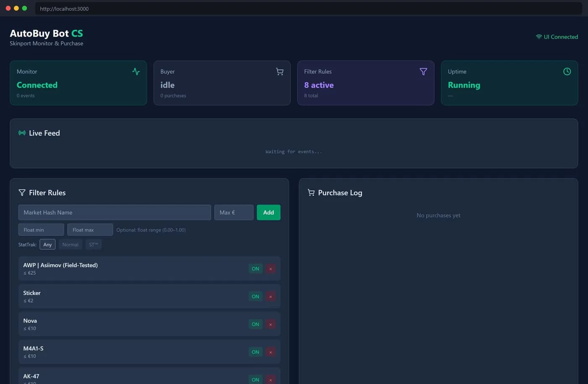The height and width of the screenshot is (384, 588).
Task: Click the UI Connected status text
Action: (x=561, y=37)
